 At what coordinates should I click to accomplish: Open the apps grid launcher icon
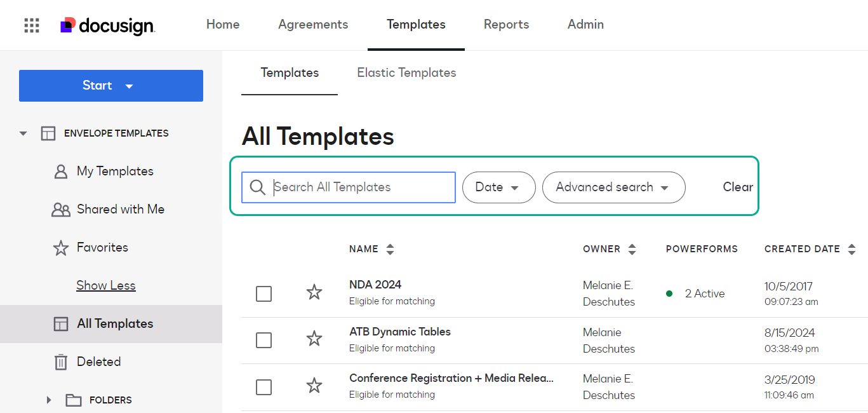(32, 25)
